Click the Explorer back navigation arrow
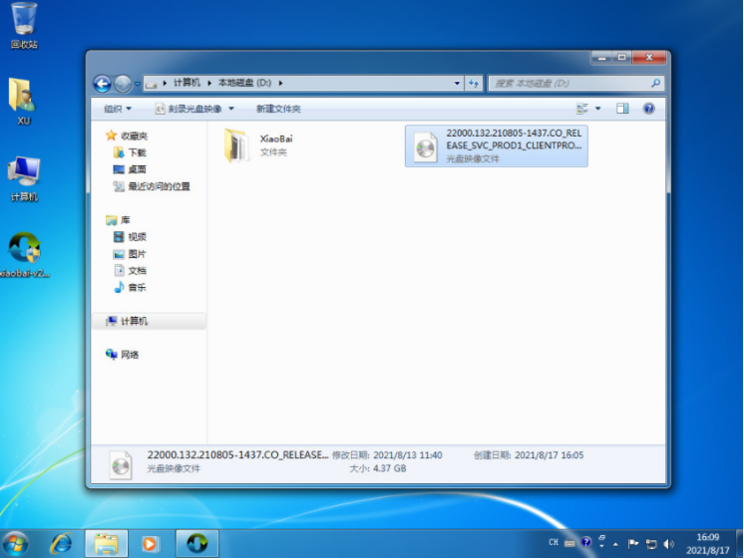 coord(102,84)
